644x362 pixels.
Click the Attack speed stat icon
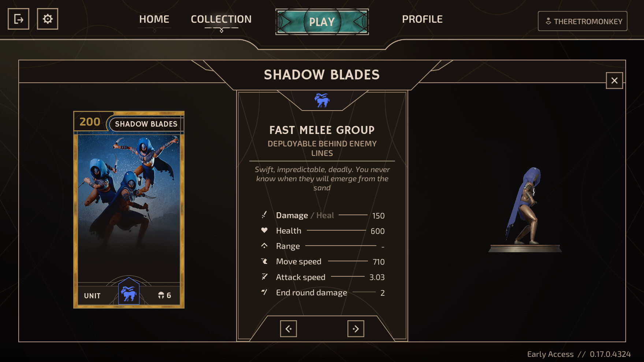click(x=264, y=276)
